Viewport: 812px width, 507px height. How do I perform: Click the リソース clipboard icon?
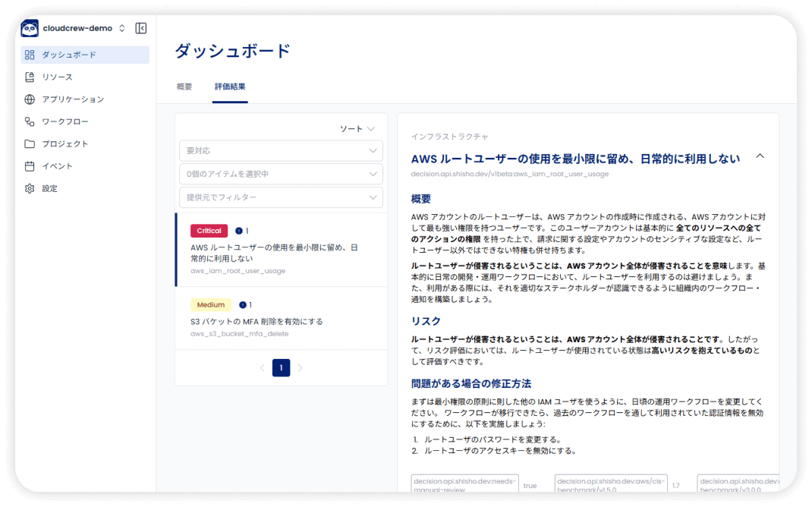pyautogui.click(x=30, y=77)
